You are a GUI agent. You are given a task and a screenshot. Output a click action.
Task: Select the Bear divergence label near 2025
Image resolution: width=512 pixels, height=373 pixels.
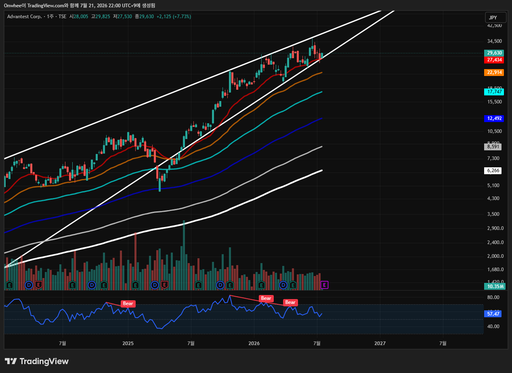(128, 303)
